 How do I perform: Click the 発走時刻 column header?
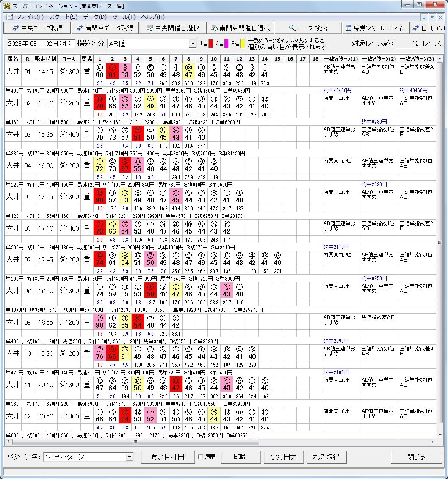pyautogui.click(x=46, y=59)
